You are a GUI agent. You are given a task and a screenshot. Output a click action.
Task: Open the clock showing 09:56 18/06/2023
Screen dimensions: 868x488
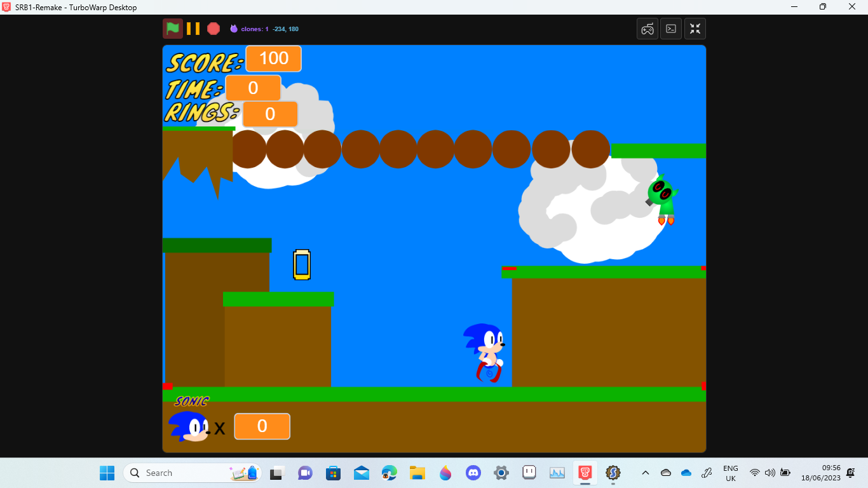point(821,473)
